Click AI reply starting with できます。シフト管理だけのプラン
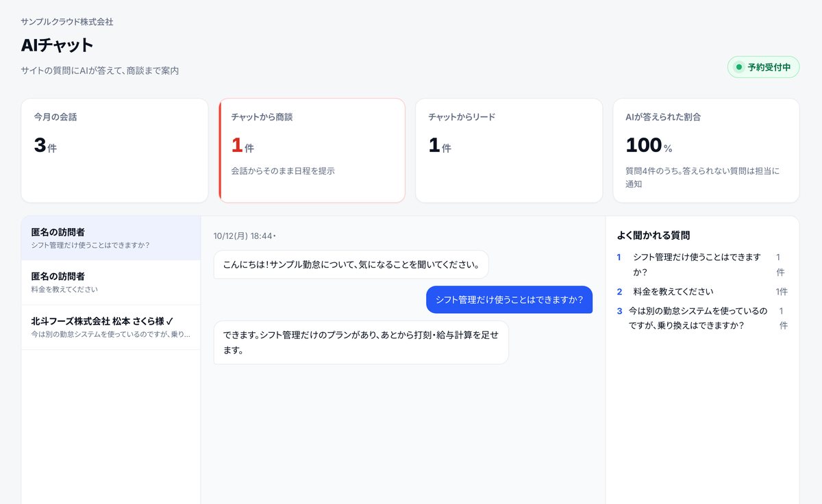The width and height of the screenshot is (822, 504). click(x=361, y=342)
